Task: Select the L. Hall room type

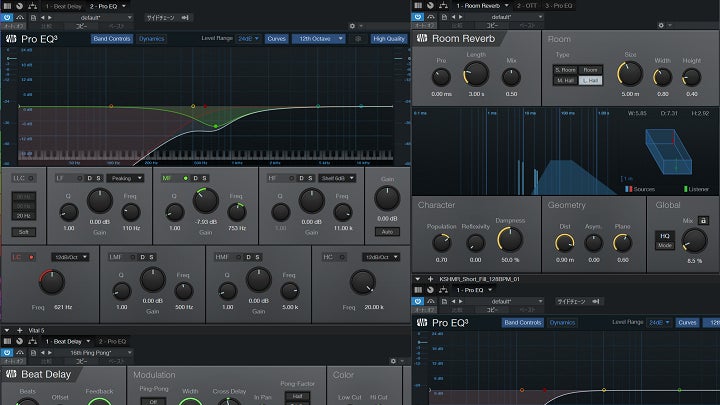Action: point(591,80)
